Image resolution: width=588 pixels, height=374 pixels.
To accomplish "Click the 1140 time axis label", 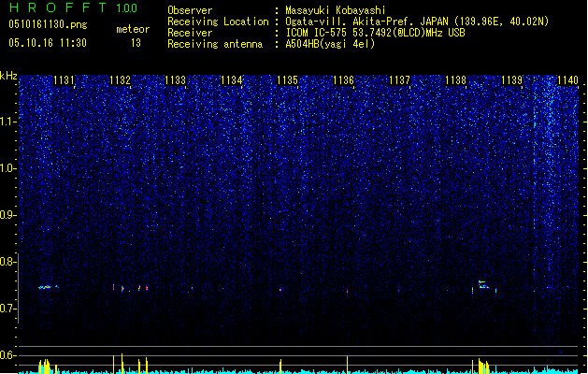I will (567, 80).
